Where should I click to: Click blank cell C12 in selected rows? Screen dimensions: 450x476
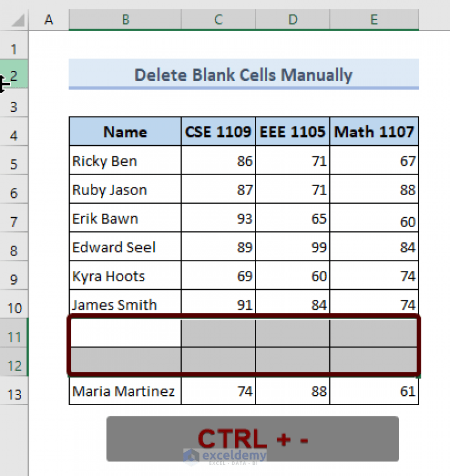pyautogui.click(x=219, y=359)
